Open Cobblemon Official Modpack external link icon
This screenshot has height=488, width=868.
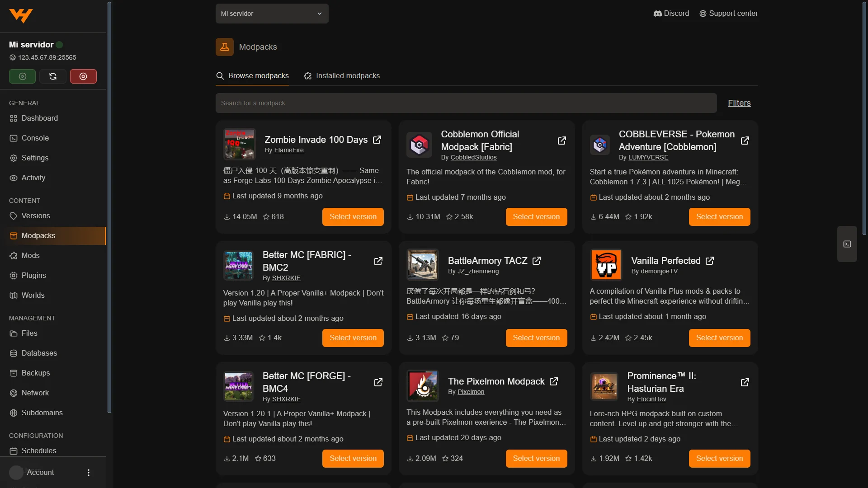click(x=561, y=141)
